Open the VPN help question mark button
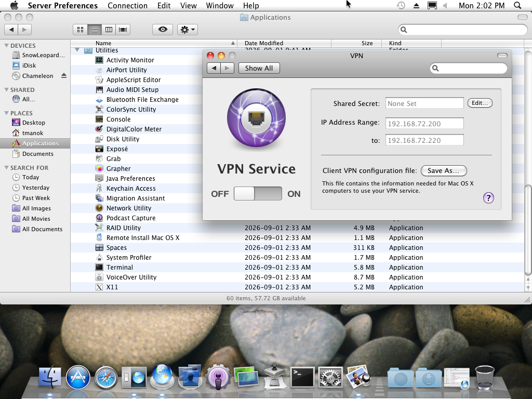This screenshot has height=399, width=532. 488,198
